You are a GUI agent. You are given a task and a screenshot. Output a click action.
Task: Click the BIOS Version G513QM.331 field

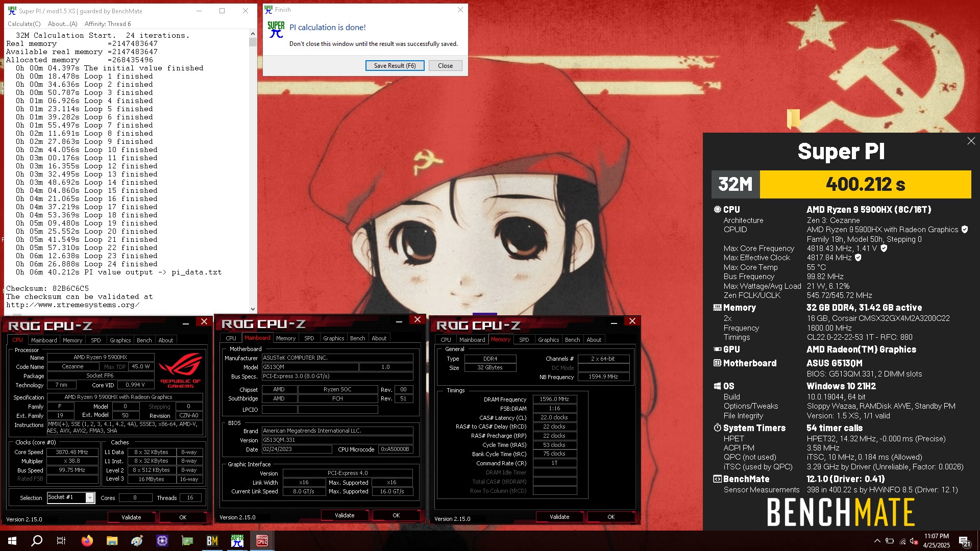pyautogui.click(x=337, y=440)
